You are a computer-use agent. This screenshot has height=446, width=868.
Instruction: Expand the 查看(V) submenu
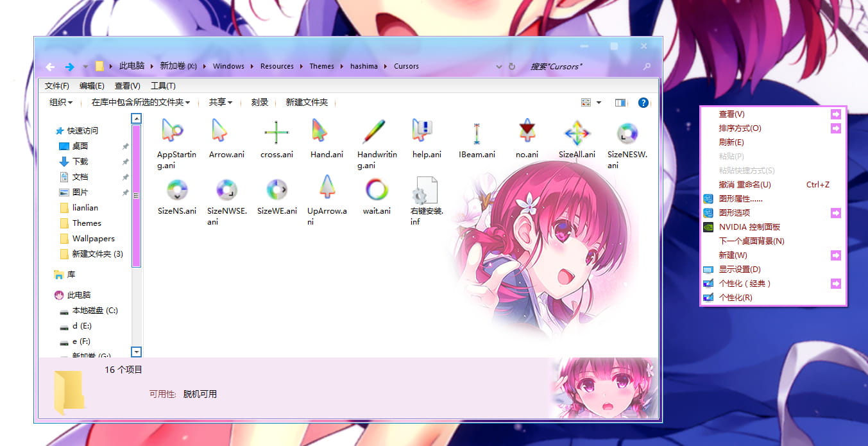pos(731,114)
